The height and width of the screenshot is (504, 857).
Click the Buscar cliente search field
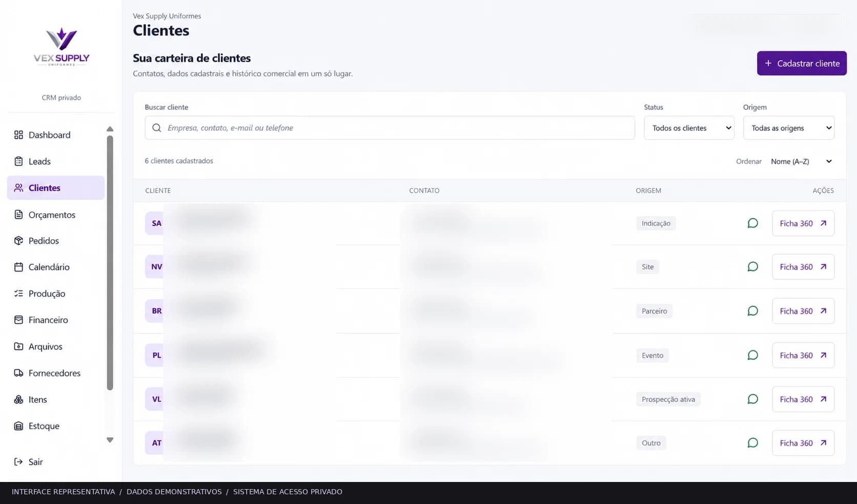pyautogui.click(x=390, y=128)
